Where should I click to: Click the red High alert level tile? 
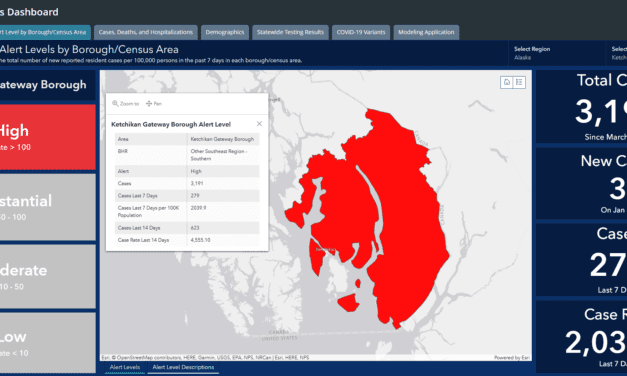(x=48, y=137)
